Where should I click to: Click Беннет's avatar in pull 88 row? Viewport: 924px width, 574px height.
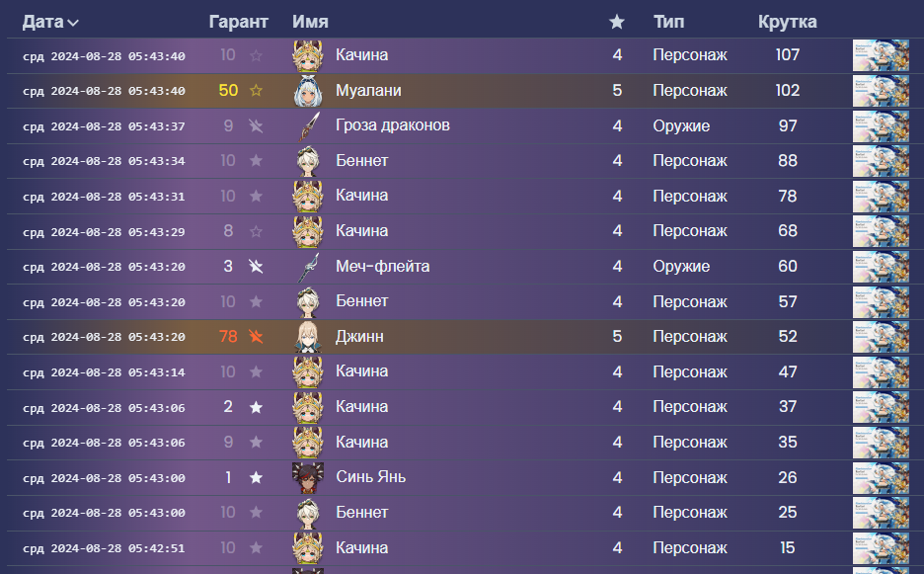click(309, 161)
